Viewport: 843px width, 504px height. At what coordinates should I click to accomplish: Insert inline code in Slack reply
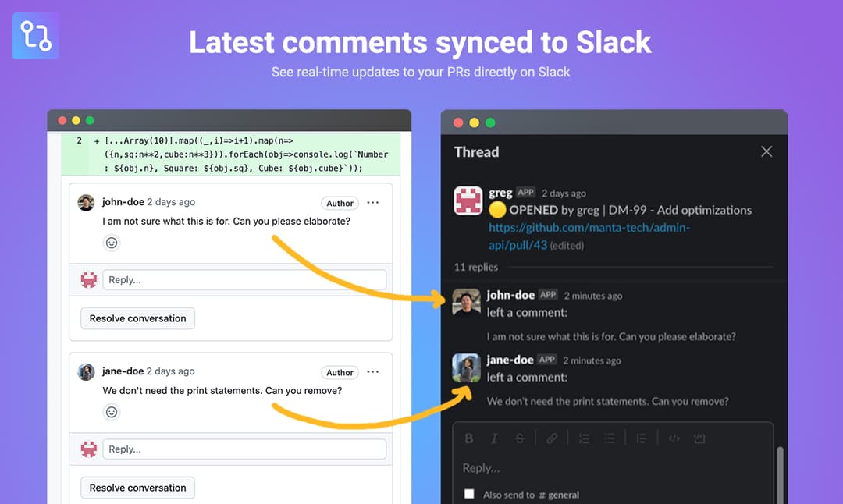coord(674,438)
